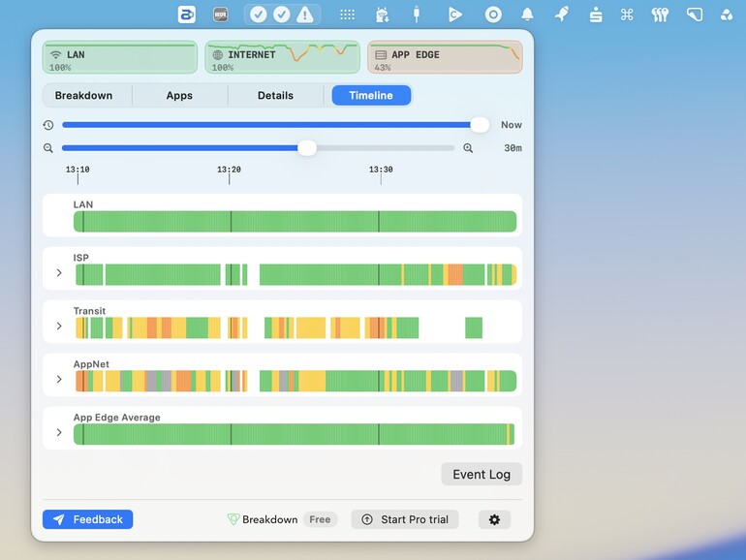Open settings with the gear icon
Screen dimensions: 746x560
[x=494, y=519]
